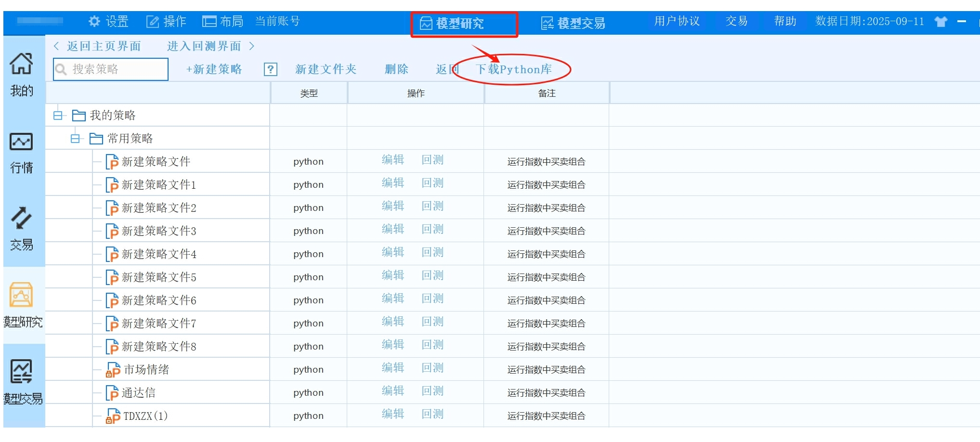Focus the 搜索策略 search field
Screen dimensions: 980x442
[x=116, y=69]
